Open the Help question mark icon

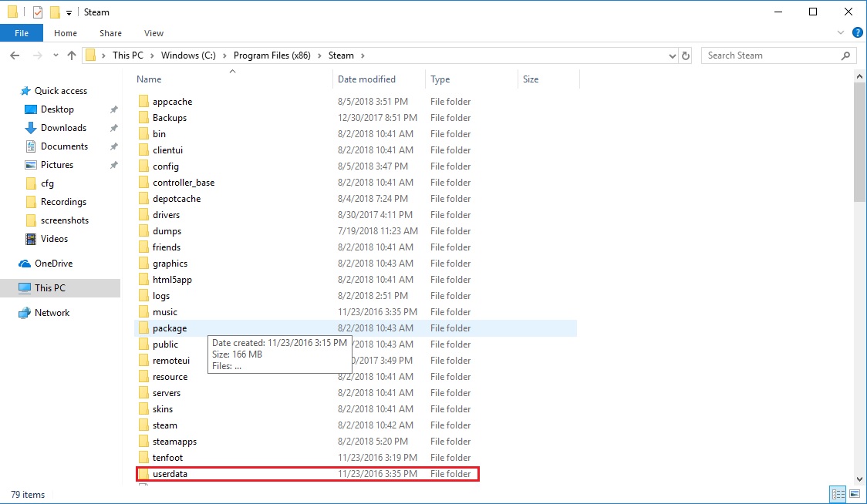pos(858,32)
